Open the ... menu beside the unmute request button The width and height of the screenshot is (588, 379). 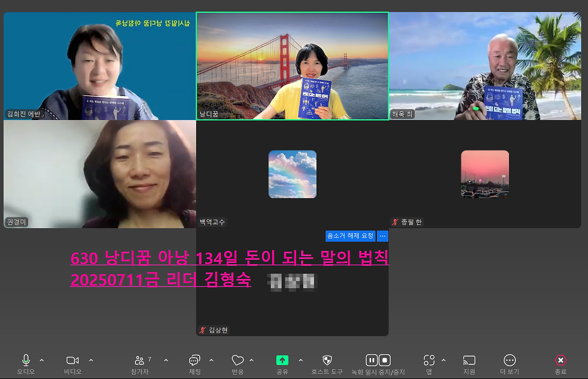[383, 236]
